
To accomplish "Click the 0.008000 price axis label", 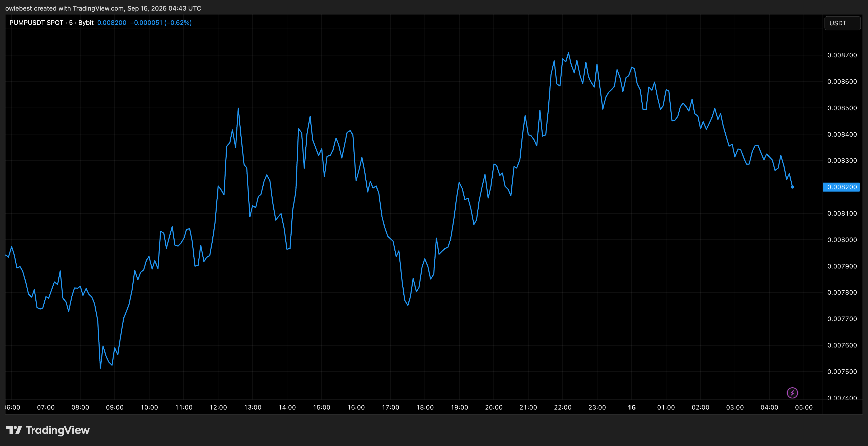I will [x=842, y=240].
